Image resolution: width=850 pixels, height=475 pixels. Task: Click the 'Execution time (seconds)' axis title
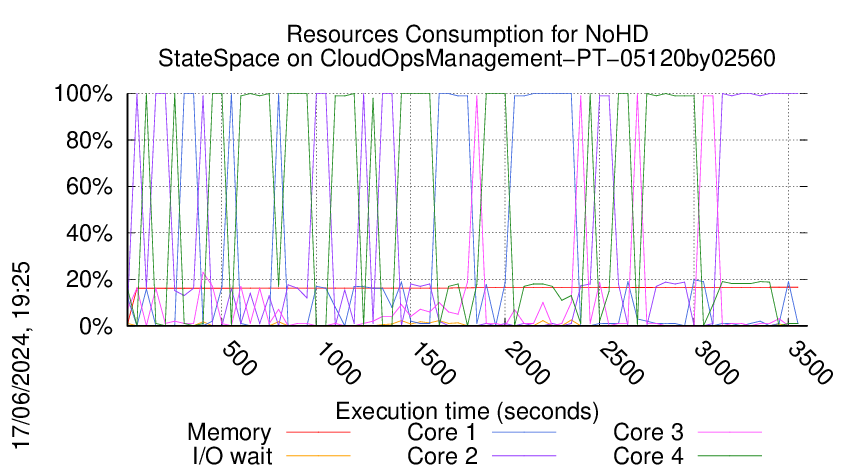(x=467, y=411)
